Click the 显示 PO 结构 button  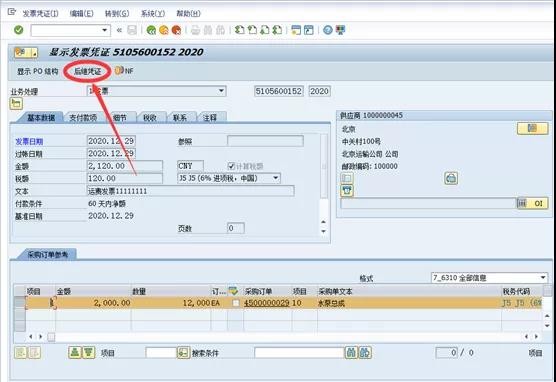point(38,71)
